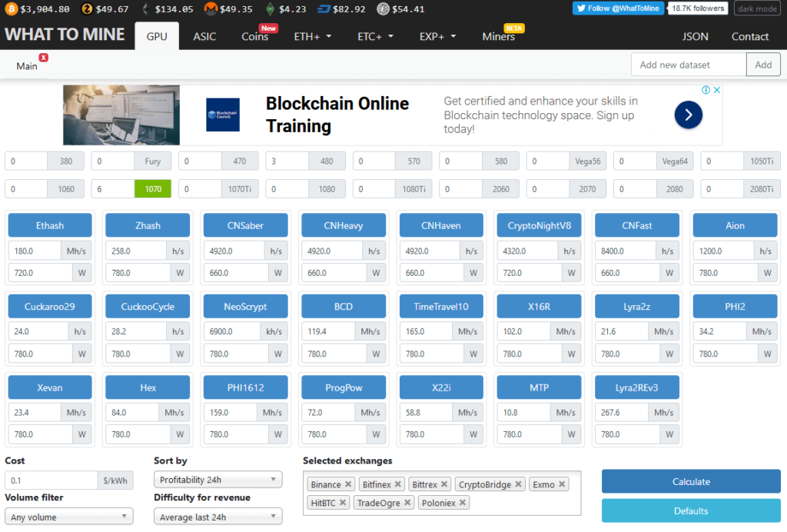Click the Zcash coin icon
Image resolution: width=787 pixels, height=532 pixels.
[87, 9]
